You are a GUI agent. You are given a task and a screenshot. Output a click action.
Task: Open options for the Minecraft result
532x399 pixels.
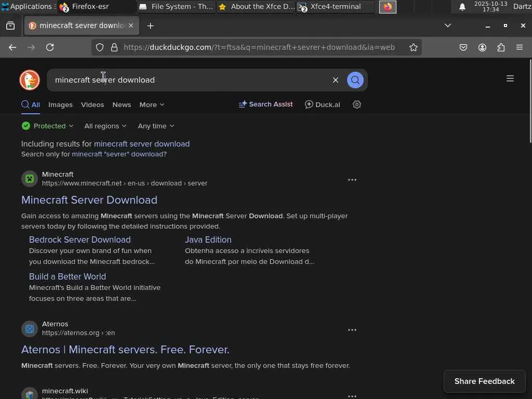352,180
